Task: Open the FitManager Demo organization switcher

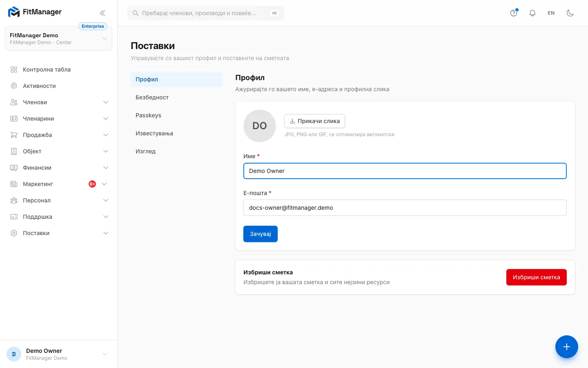Action: [x=58, y=38]
